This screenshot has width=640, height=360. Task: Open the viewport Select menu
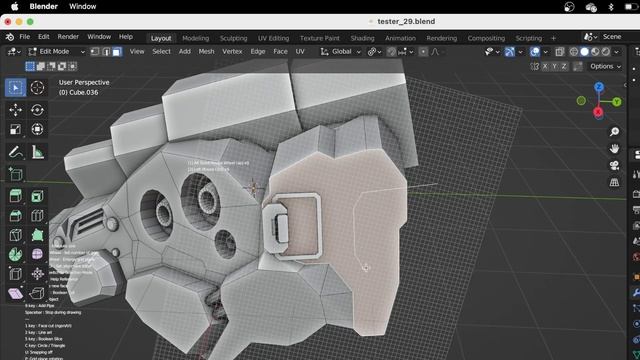161,51
